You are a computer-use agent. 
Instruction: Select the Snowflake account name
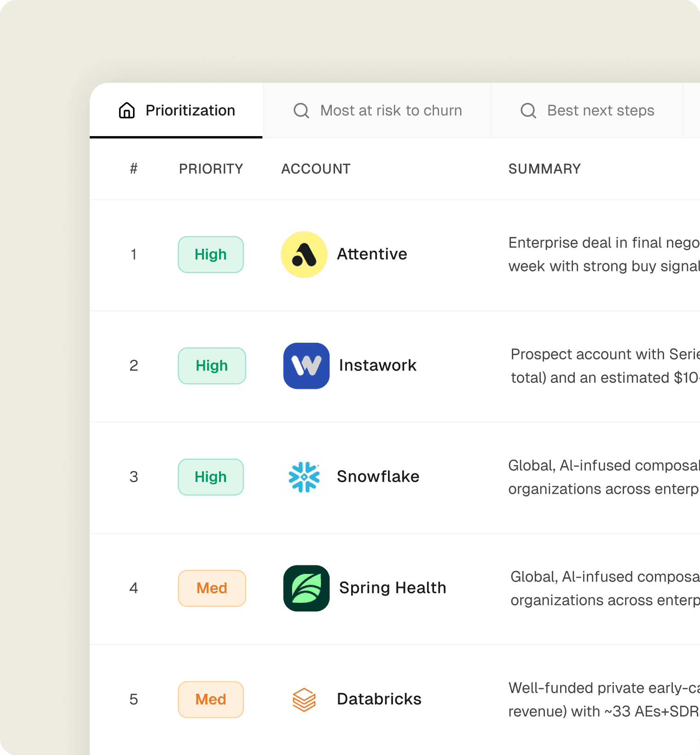[x=378, y=477]
